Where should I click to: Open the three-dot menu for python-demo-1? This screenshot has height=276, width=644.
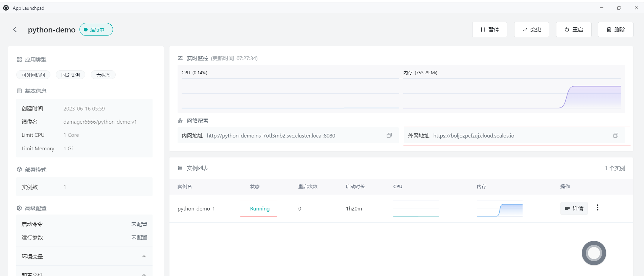pyautogui.click(x=597, y=208)
